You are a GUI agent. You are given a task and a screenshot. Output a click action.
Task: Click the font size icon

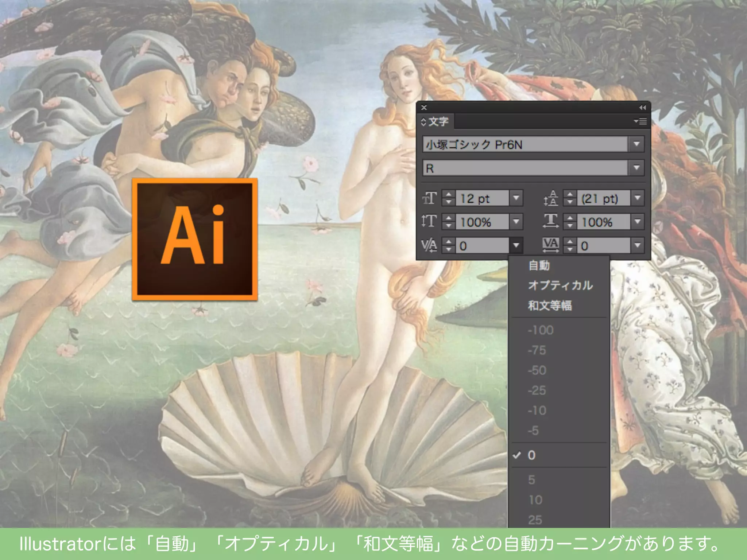pos(429,198)
